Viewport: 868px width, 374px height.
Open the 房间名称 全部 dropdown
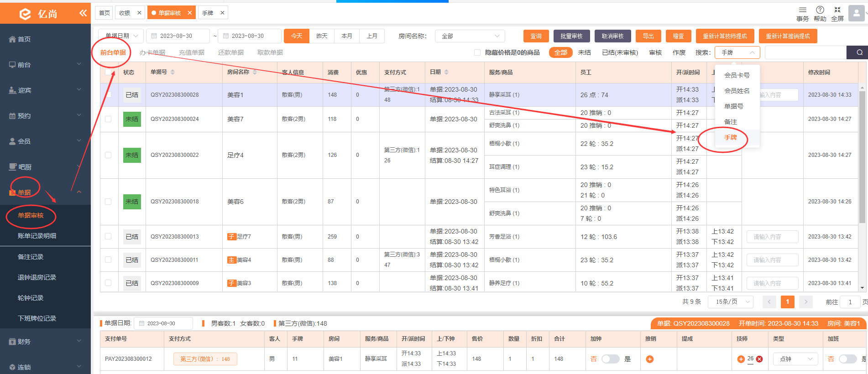tap(470, 36)
